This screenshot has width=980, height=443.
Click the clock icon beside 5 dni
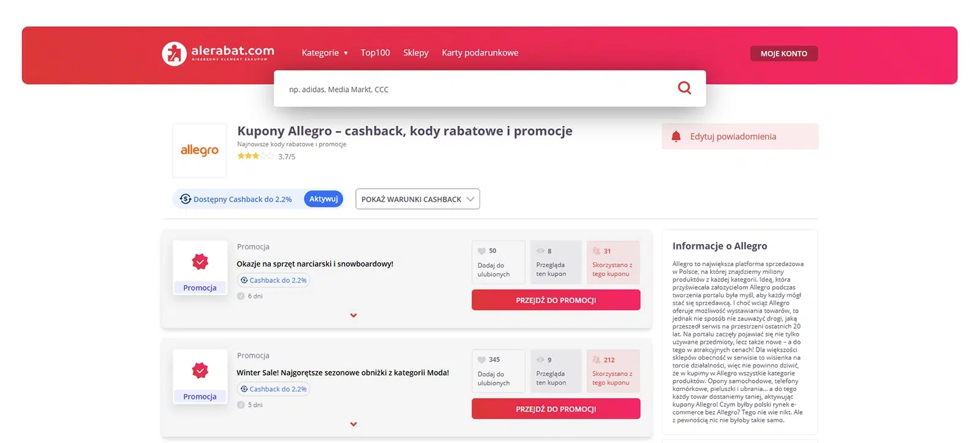[x=241, y=405]
